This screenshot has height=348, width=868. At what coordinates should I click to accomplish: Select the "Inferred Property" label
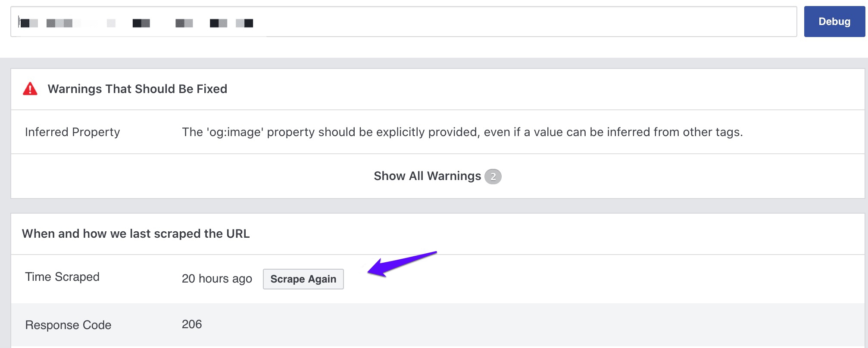pyautogui.click(x=72, y=132)
